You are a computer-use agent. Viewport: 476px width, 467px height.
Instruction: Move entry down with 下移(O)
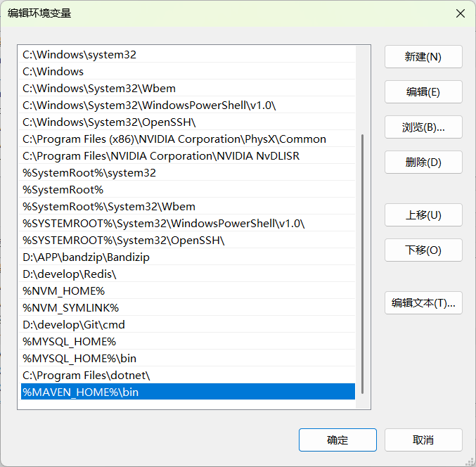(423, 250)
